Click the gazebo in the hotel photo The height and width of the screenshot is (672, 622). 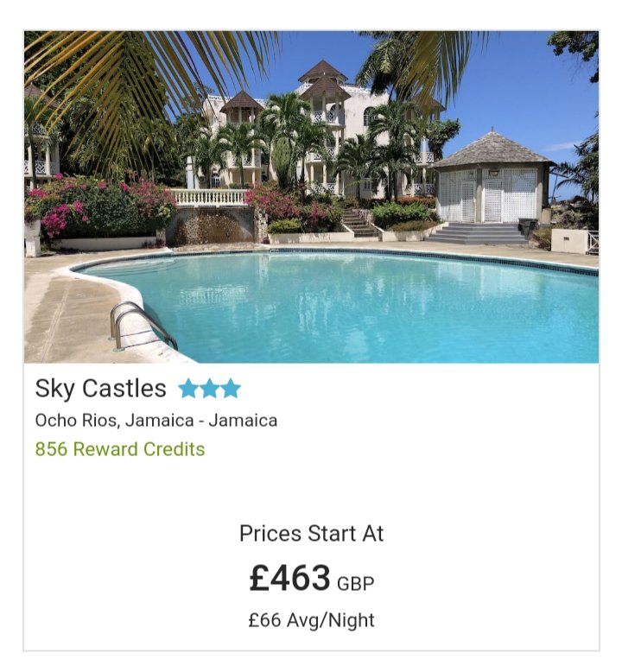click(492, 178)
